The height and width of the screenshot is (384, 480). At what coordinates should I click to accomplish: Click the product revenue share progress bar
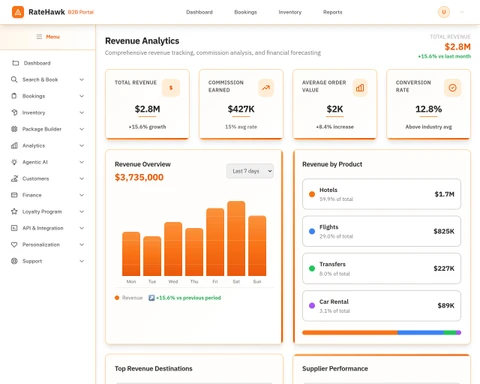tap(382, 333)
